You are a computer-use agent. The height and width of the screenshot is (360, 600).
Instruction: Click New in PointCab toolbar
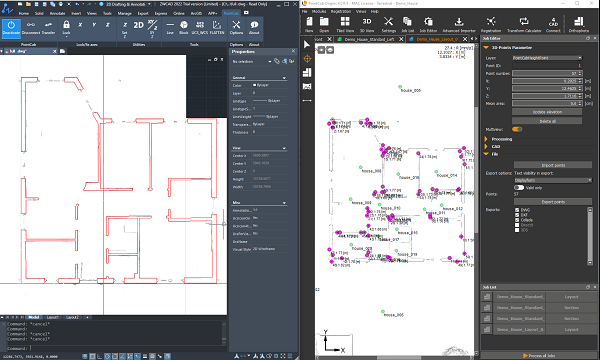[x=309, y=25]
